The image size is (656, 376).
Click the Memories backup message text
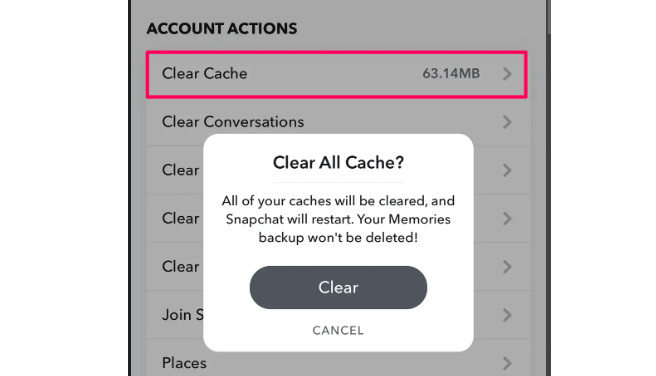tap(338, 219)
